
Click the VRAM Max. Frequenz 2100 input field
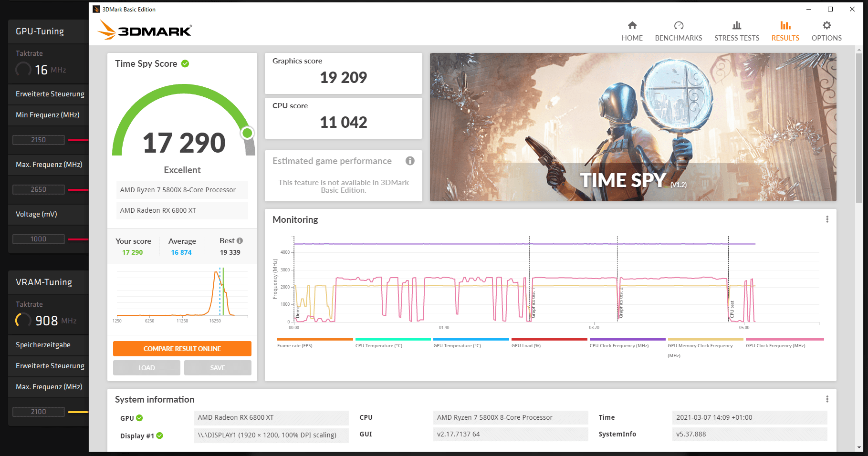point(39,412)
